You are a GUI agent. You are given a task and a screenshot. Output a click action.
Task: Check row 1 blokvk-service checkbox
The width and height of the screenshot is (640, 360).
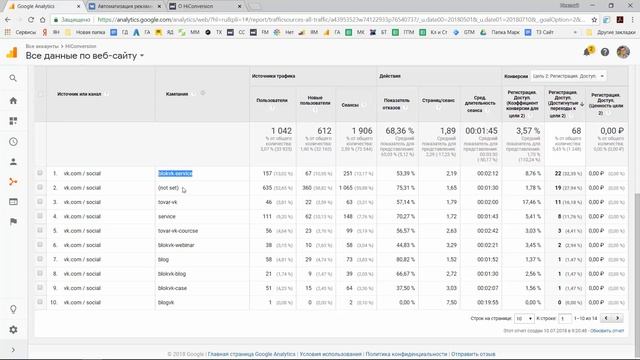tap(40, 173)
